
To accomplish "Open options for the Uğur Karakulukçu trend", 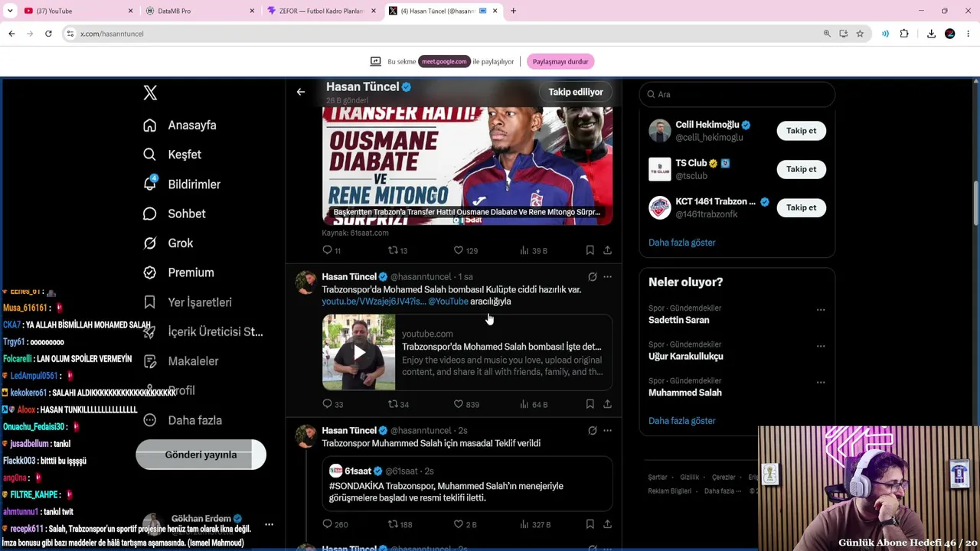I will point(821,346).
